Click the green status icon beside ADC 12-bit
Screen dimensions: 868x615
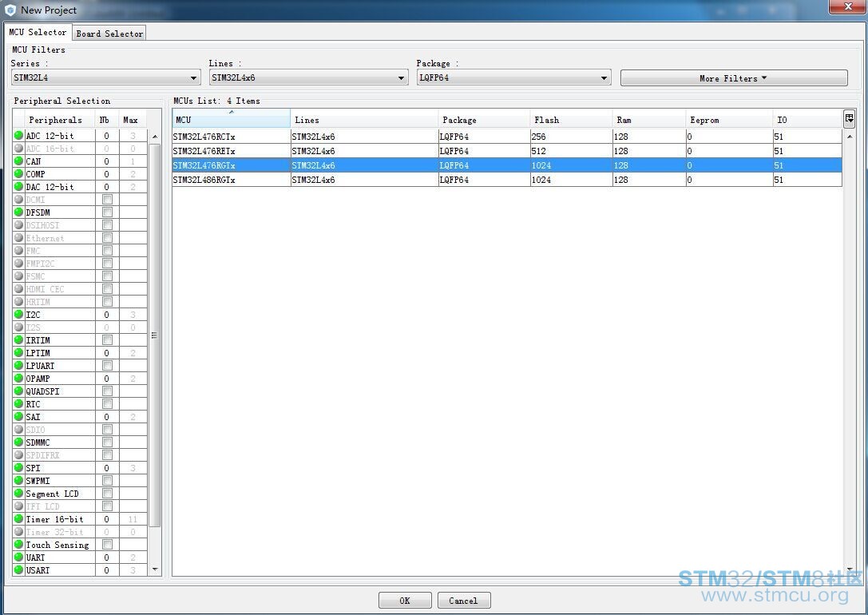[19, 135]
